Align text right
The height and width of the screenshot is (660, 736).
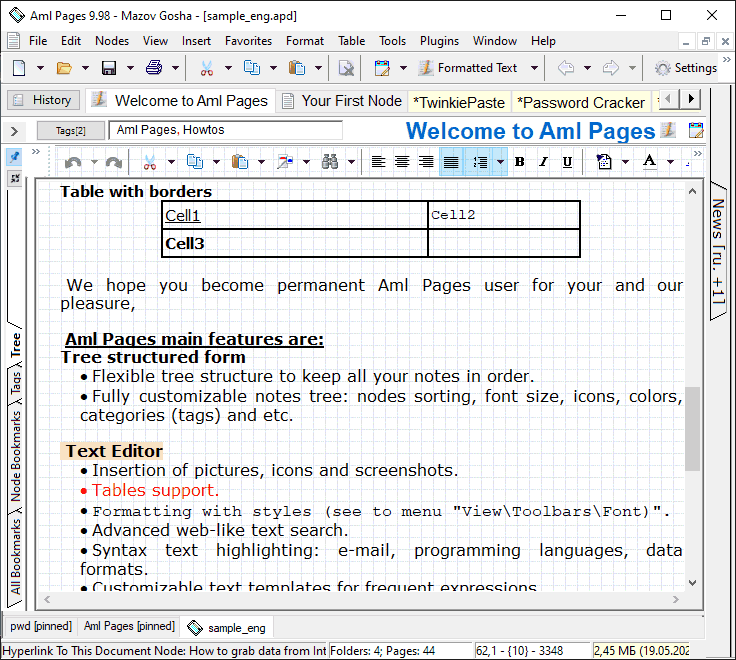426,162
